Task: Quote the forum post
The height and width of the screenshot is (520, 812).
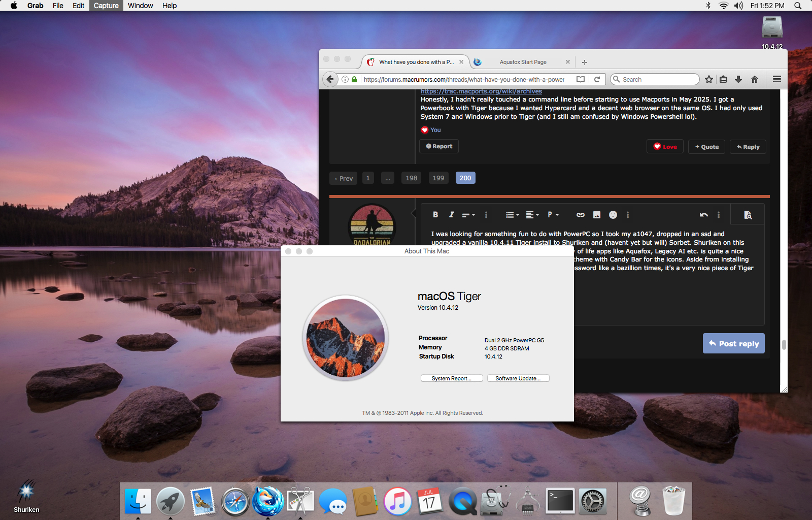Action: [706, 147]
